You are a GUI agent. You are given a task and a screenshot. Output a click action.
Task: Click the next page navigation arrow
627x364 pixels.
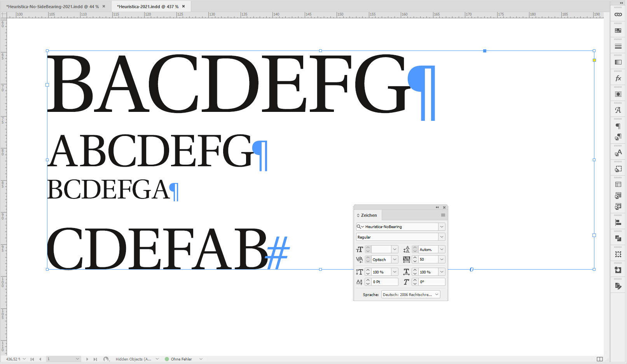coord(87,359)
